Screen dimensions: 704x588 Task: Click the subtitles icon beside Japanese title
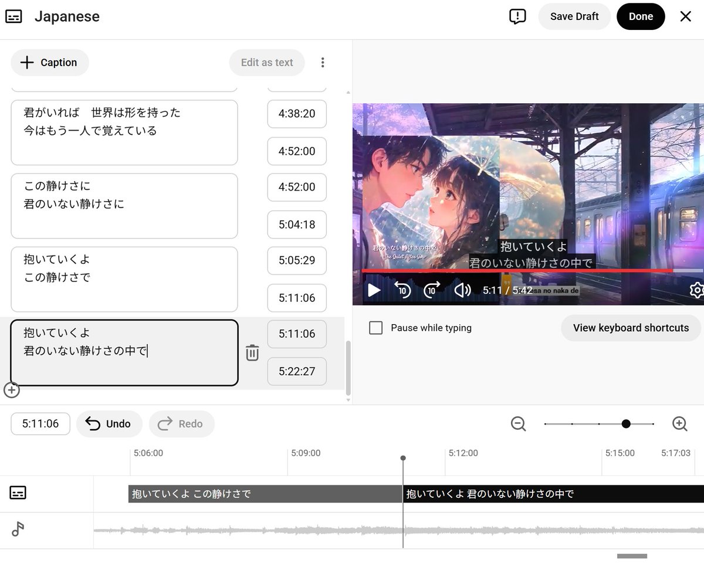coord(13,16)
